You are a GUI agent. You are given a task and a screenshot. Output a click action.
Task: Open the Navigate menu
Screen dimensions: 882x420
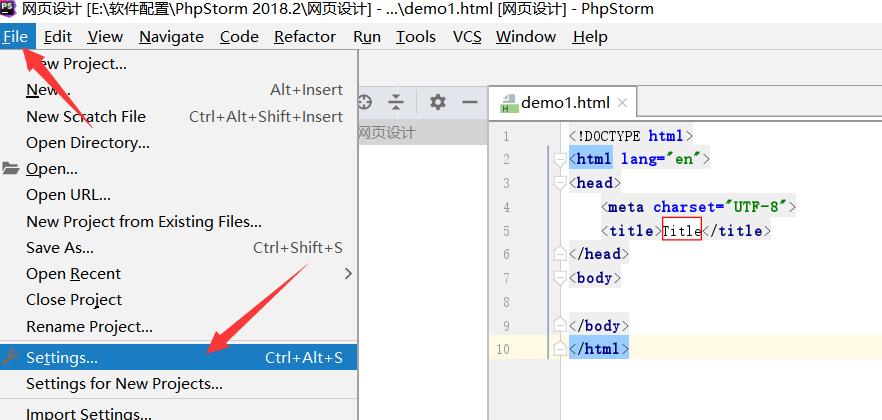[172, 37]
